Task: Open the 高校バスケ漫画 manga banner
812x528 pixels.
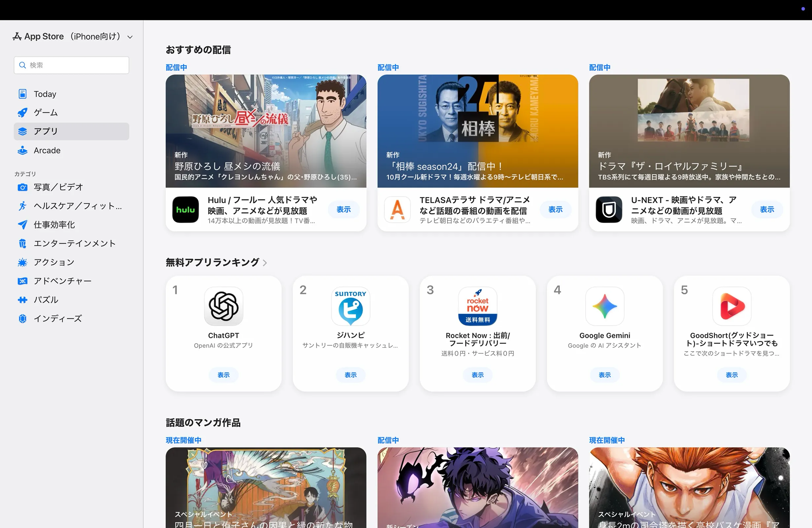Action: [x=689, y=488]
